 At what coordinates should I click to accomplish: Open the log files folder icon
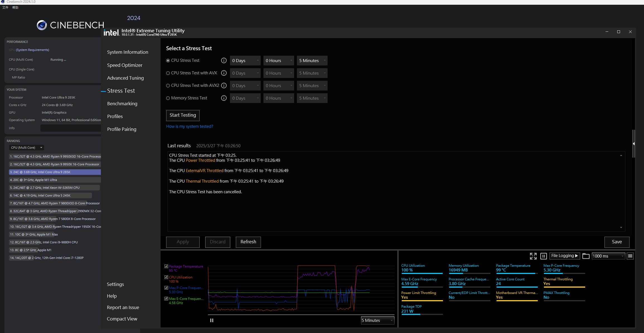586,256
